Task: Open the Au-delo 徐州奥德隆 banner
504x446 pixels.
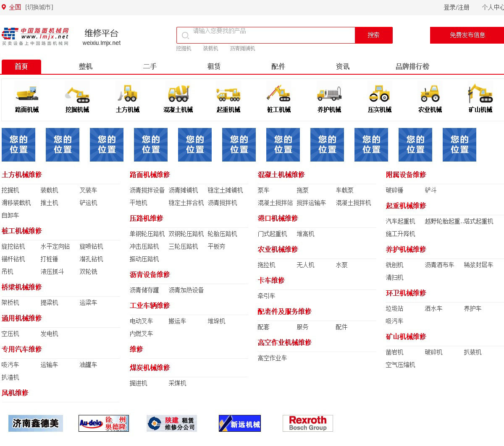Action: click(x=104, y=423)
